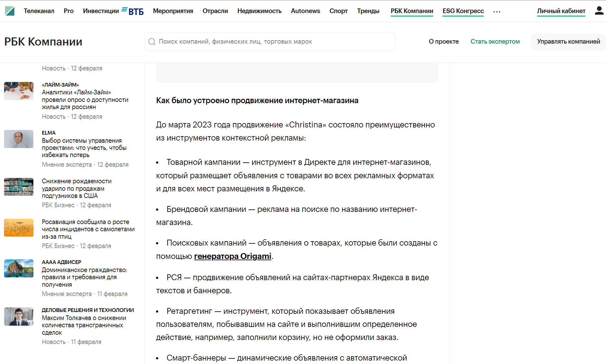Viewport: 606px width, 364px height.
Task: Open Личный кабинет
Action: (561, 11)
